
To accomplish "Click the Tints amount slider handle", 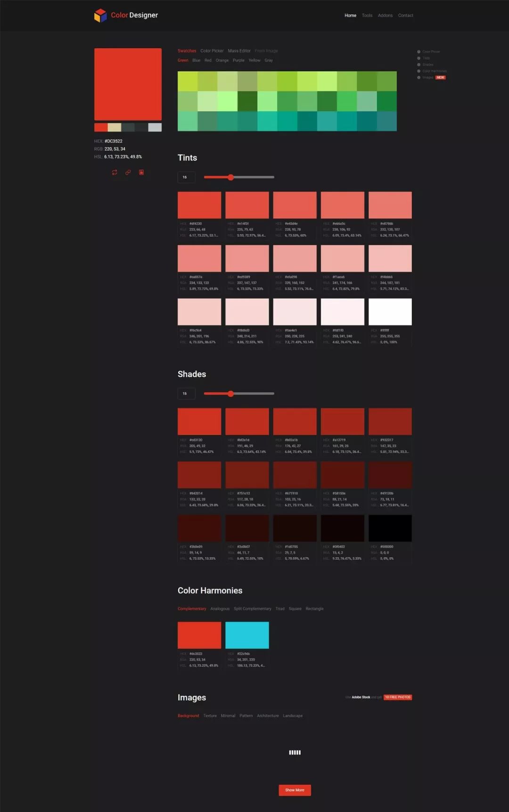I will [x=230, y=177].
